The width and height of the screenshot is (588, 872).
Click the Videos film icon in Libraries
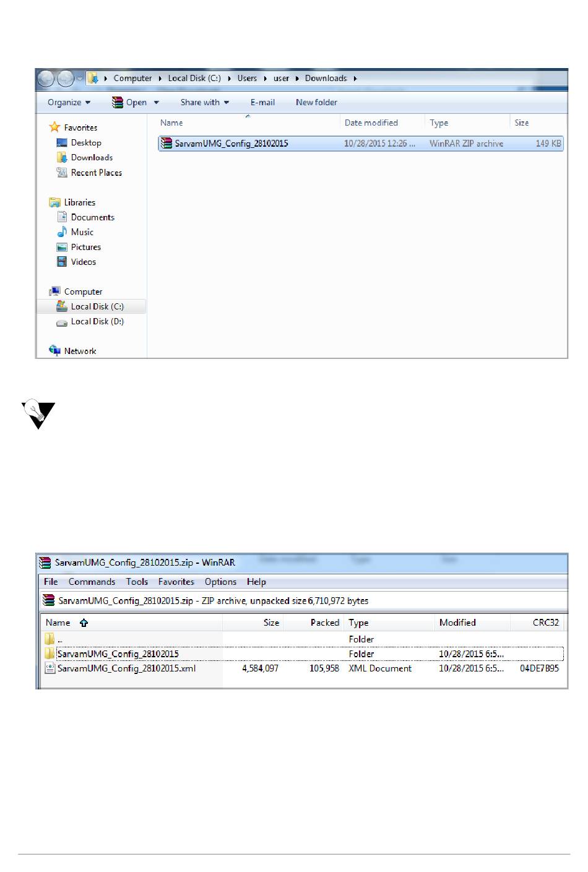click(x=62, y=262)
